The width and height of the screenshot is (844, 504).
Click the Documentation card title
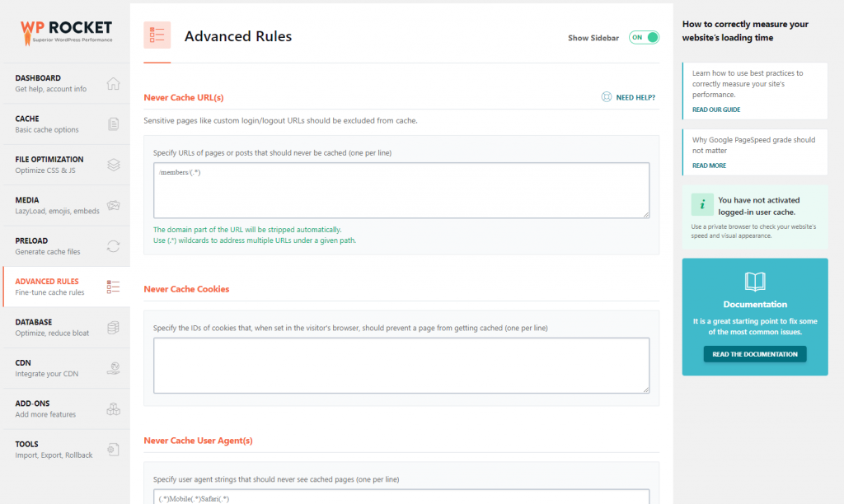pyautogui.click(x=755, y=305)
